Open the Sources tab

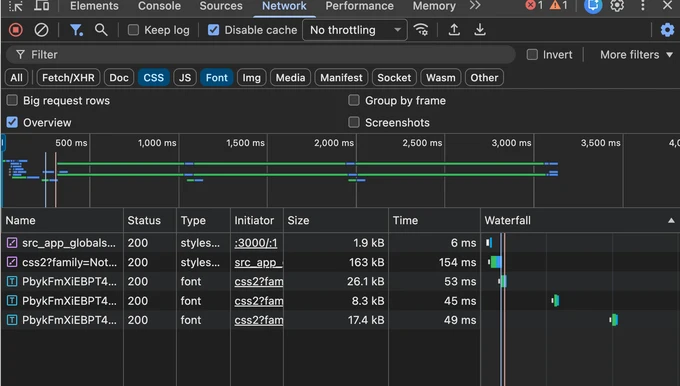click(x=221, y=6)
